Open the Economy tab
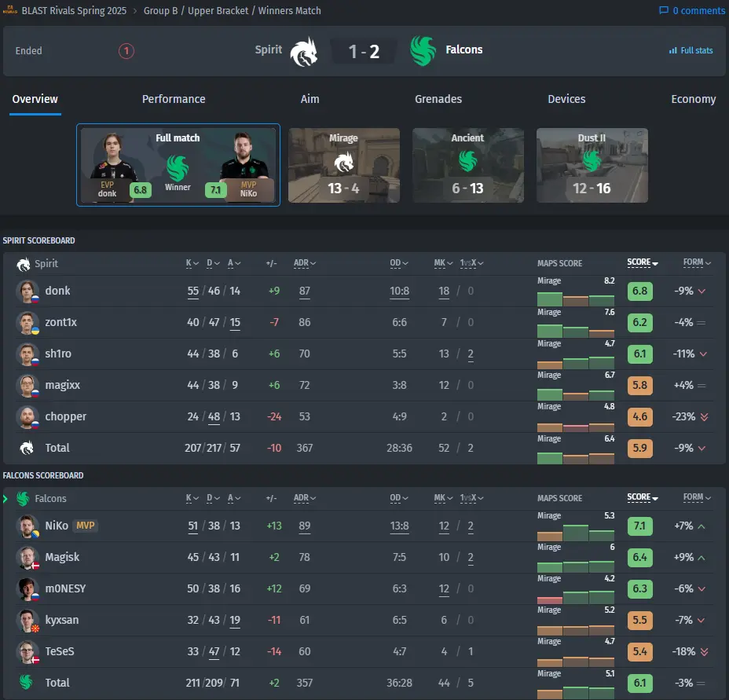The width and height of the screenshot is (729, 700). (x=693, y=99)
